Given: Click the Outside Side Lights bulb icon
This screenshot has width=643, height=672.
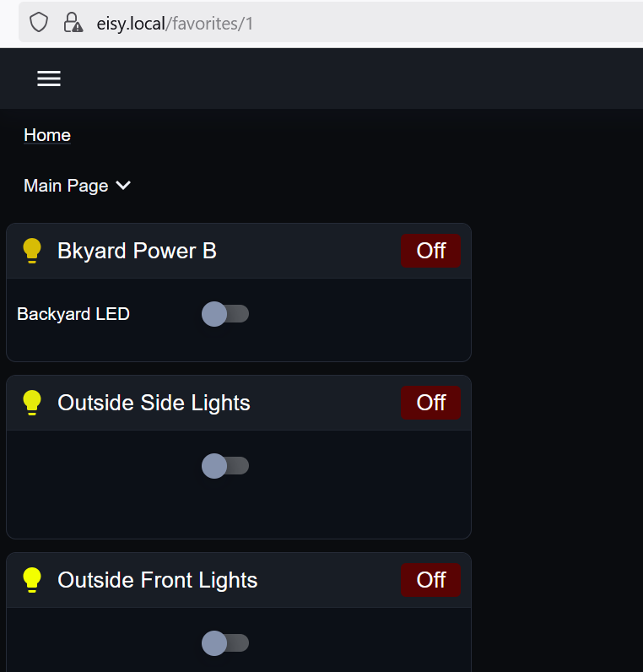Looking at the screenshot, I should (x=32, y=403).
